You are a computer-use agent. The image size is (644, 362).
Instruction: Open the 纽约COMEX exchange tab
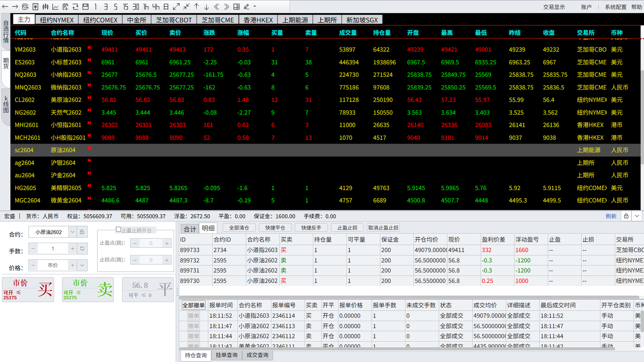tap(100, 20)
